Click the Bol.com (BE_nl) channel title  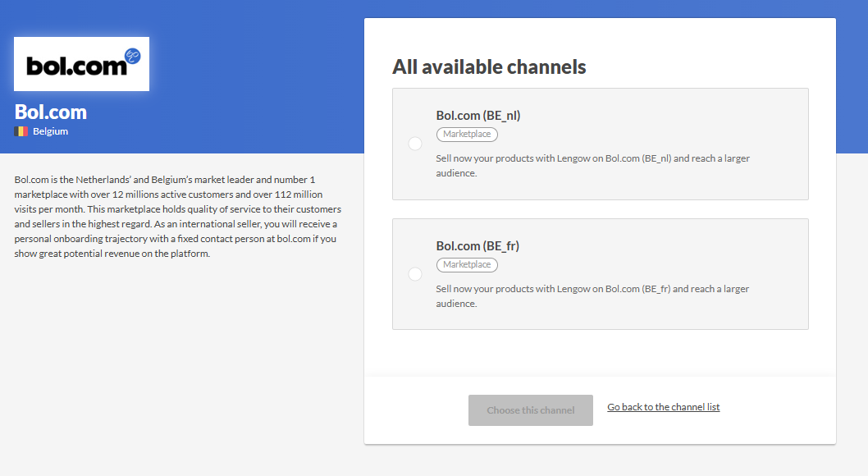[477, 116]
